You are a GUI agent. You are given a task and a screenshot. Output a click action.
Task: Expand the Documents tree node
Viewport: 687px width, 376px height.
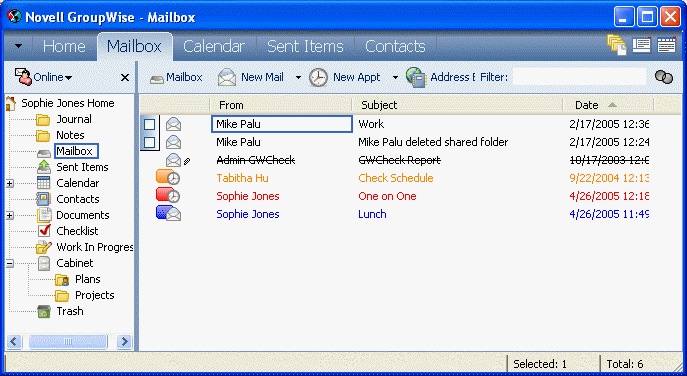(x=10, y=215)
